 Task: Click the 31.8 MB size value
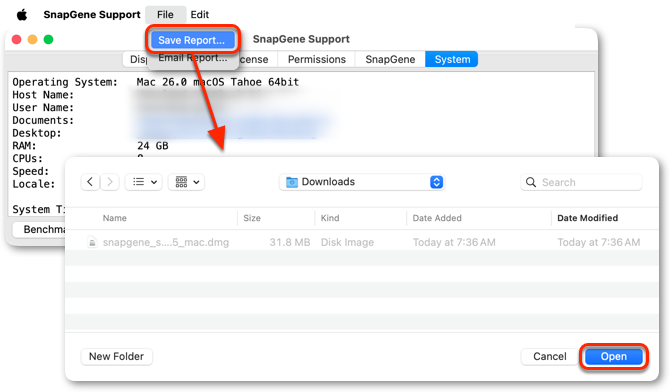(x=290, y=242)
